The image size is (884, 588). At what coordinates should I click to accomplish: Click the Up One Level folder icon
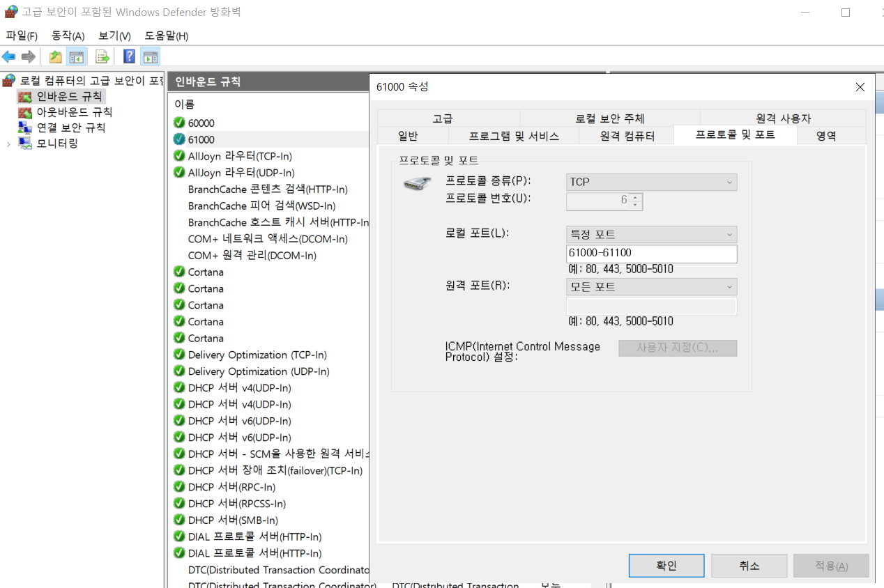coord(55,57)
